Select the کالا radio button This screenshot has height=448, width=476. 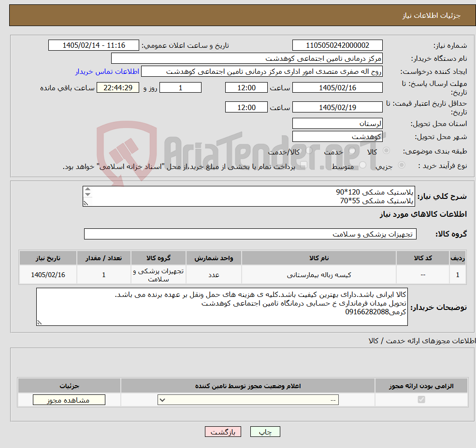point(387,151)
